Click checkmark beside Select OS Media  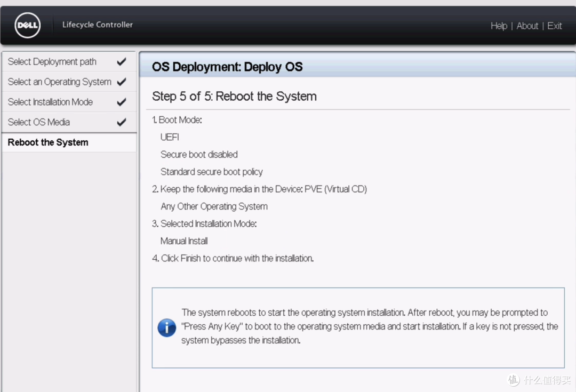coord(122,122)
